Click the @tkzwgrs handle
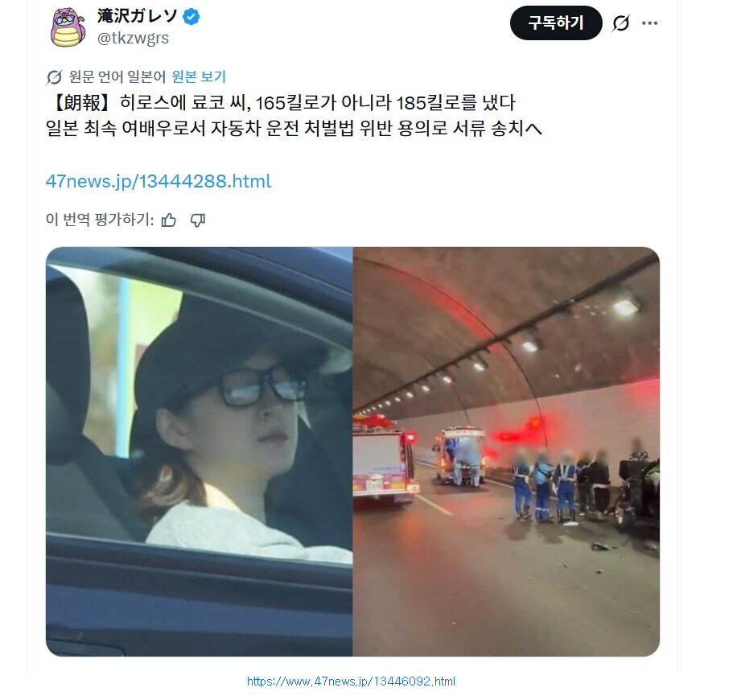Image resolution: width=737 pixels, height=700 pixels. 133,38
